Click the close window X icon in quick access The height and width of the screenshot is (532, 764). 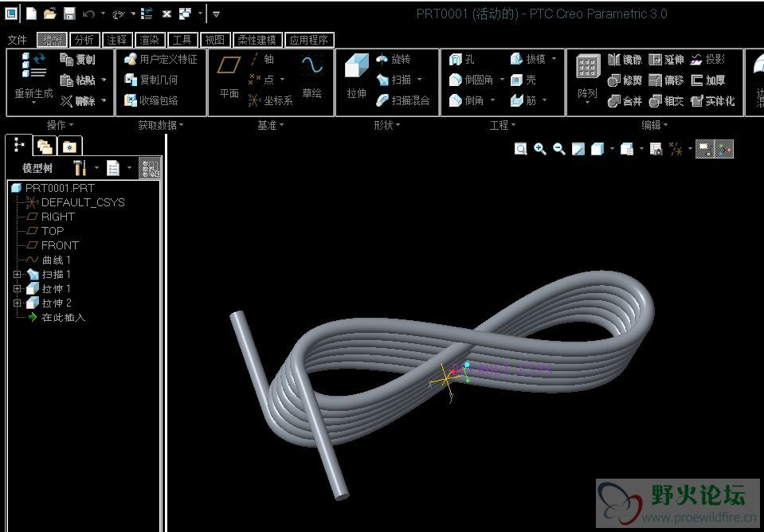pyautogui.click(x=167, y=14)
